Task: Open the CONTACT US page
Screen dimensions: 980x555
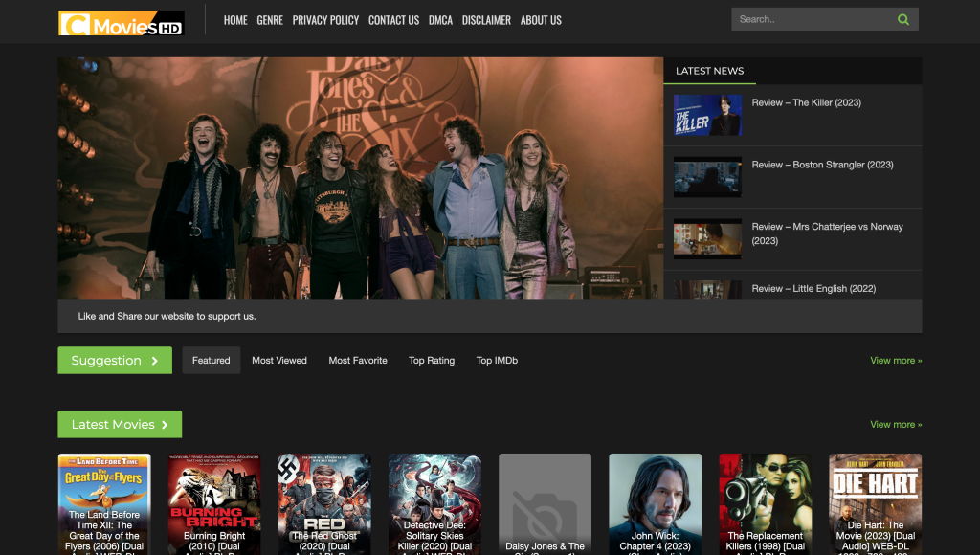Action: point(393,20)
